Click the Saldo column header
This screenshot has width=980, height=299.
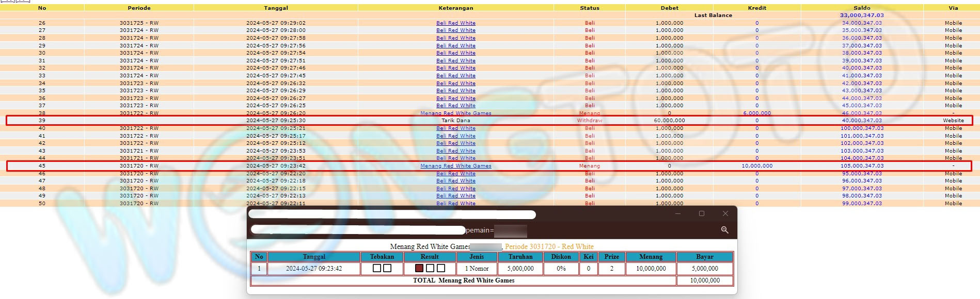click(862, 8)
